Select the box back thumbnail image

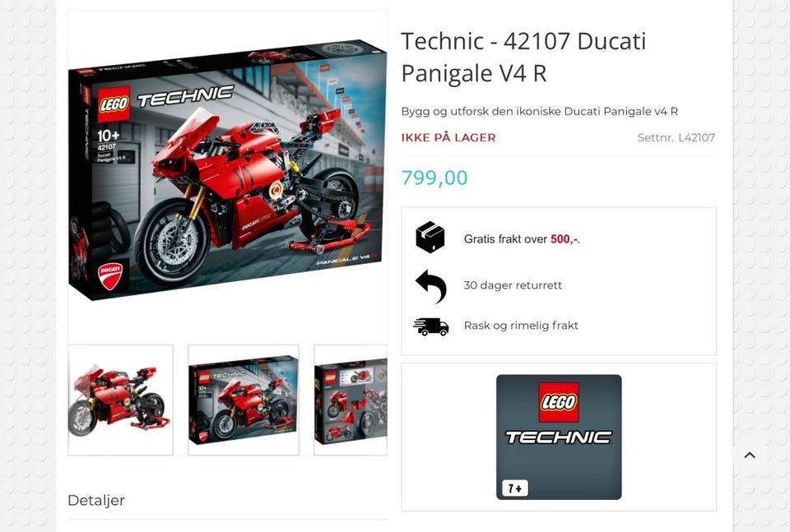point(351,400)
